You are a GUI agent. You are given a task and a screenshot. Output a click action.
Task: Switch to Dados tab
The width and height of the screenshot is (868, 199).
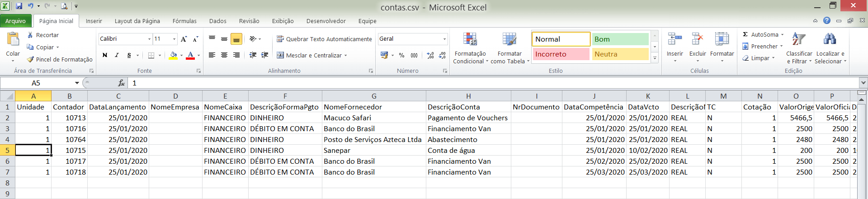218,21
